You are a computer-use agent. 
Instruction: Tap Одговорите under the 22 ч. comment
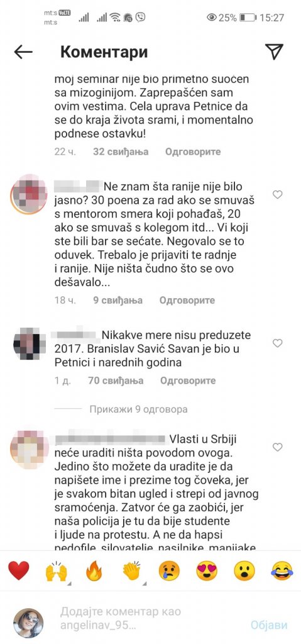coord(193,152)
